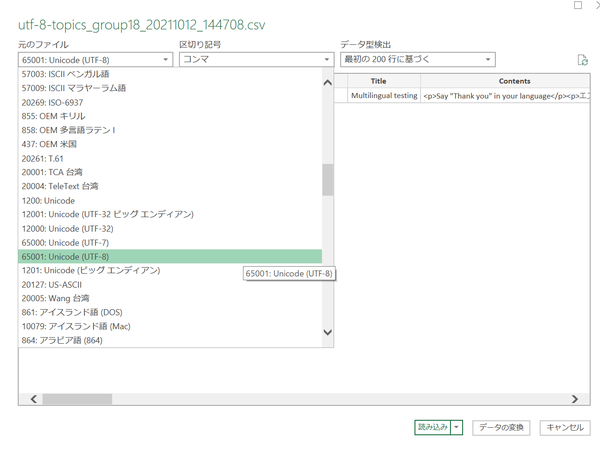This screenshot has height=453, width=600.
Task: Pick 65000: Unicode (UTF-7) option
Action: click(x=170, y=243)
